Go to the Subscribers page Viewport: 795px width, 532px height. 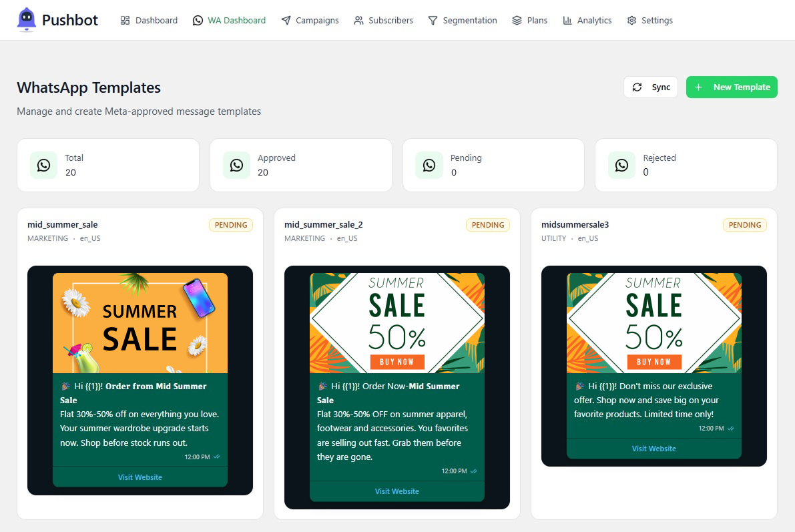[383, 20]
